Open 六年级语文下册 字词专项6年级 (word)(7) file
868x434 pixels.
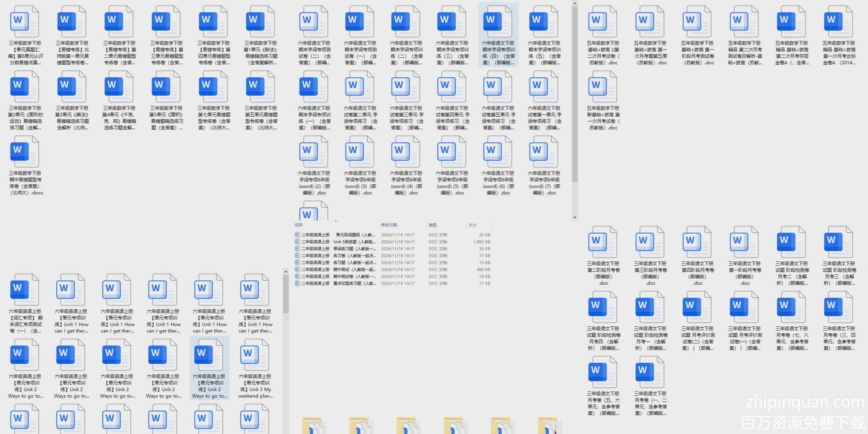tap(544, 165)
